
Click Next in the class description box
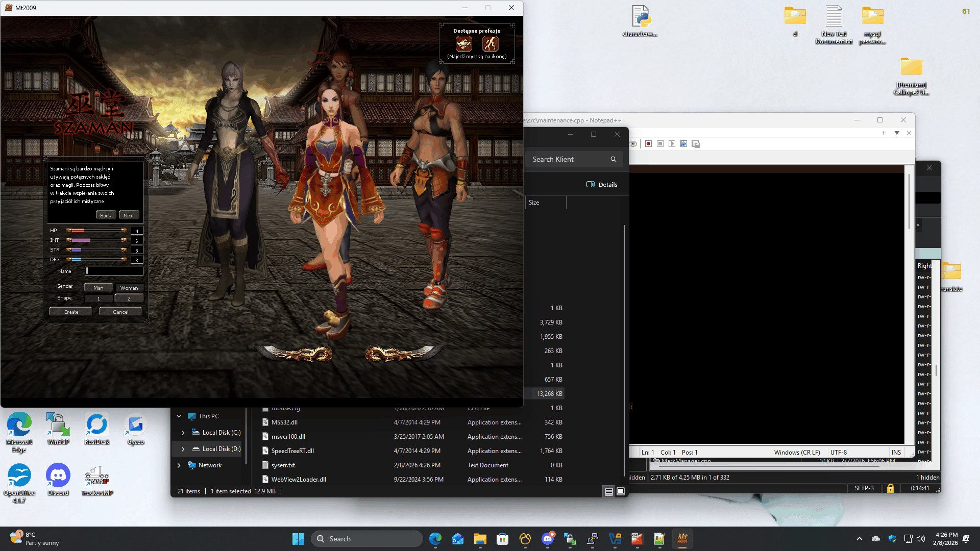pyautogui.click(x=129, y=215)
